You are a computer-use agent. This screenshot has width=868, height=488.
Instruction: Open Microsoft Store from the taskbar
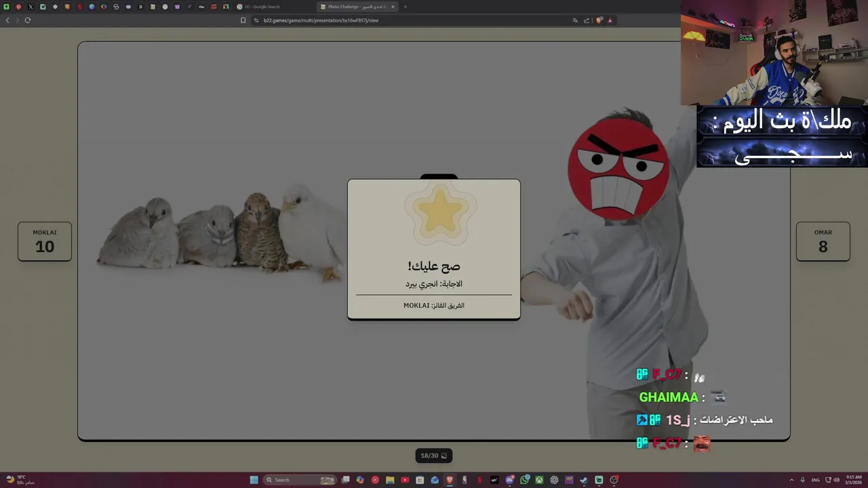[x=420, y=480]
